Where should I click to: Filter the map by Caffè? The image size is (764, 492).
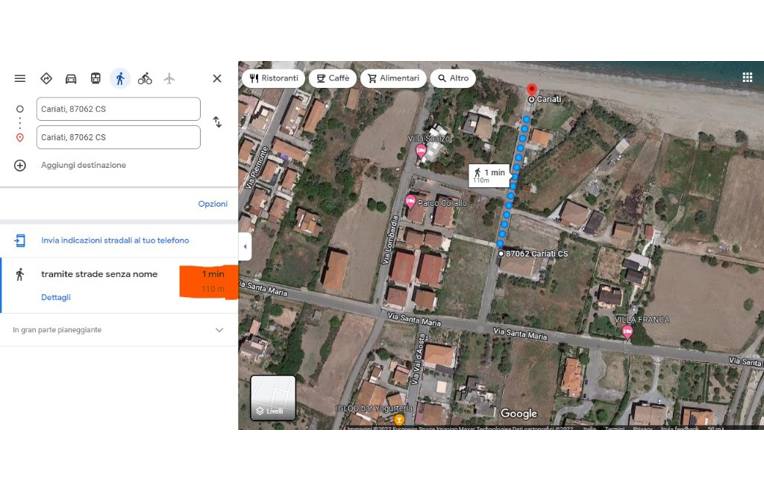[x=333, y=78]
